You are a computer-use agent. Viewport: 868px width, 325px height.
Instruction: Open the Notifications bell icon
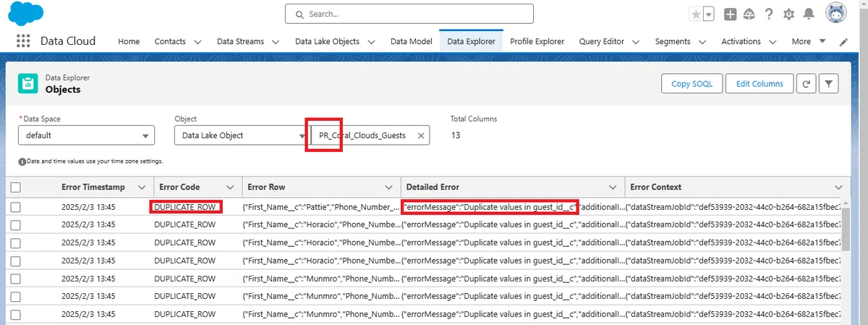pyautogui.click(x=809, y=14)
